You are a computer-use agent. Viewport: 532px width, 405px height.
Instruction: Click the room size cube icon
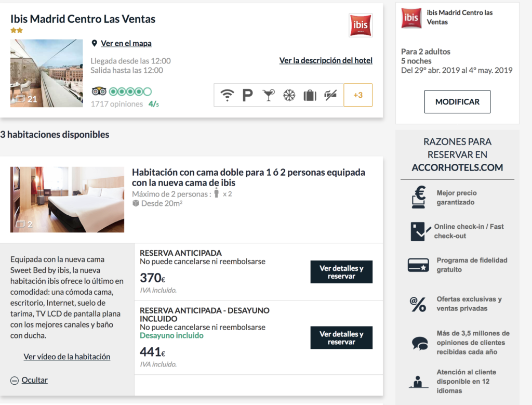pos(136,203)
